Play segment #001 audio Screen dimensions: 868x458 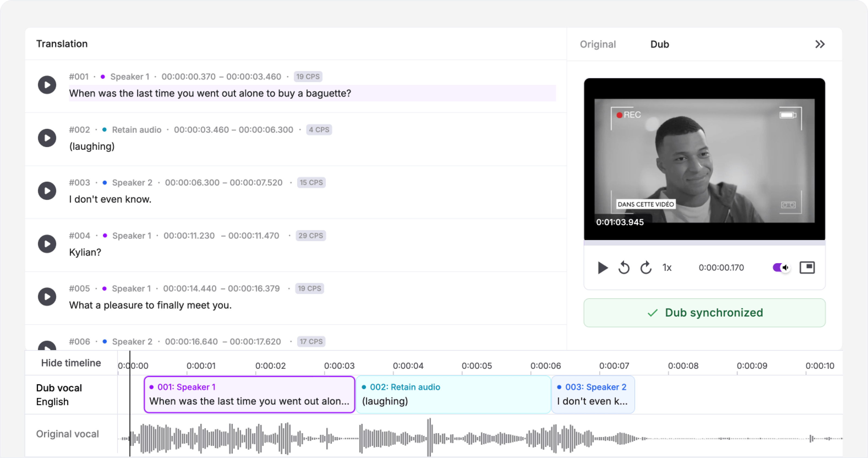(x=47, y=85)
